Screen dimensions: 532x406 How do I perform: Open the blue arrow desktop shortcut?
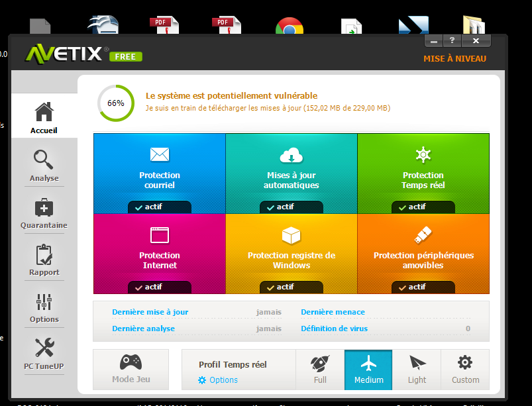413,25
